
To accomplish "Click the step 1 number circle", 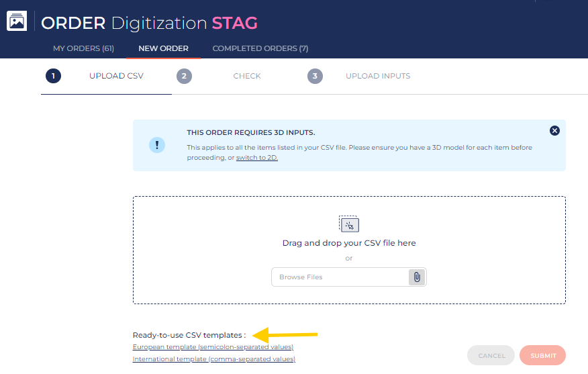I will [54, 76].
